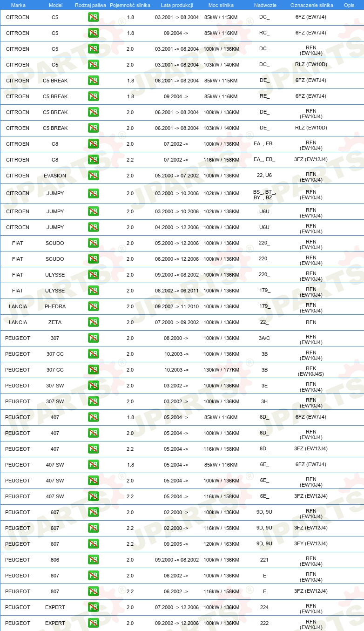Click the 3H body cell

tap(264, 401)
